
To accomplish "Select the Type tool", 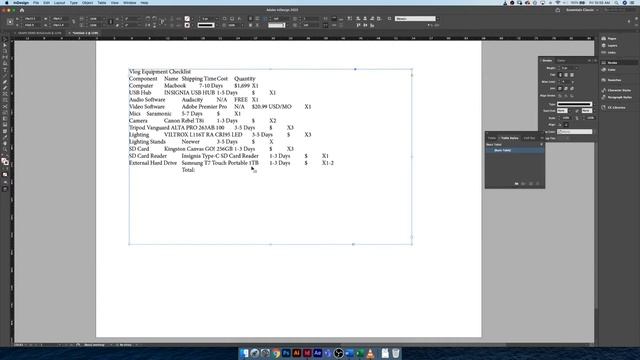I will [x=5, y=70].
